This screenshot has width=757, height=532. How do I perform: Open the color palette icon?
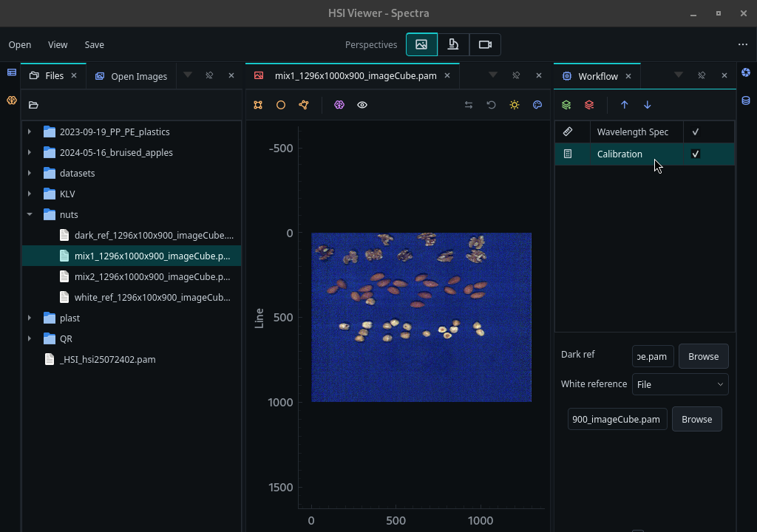[537, 105]
